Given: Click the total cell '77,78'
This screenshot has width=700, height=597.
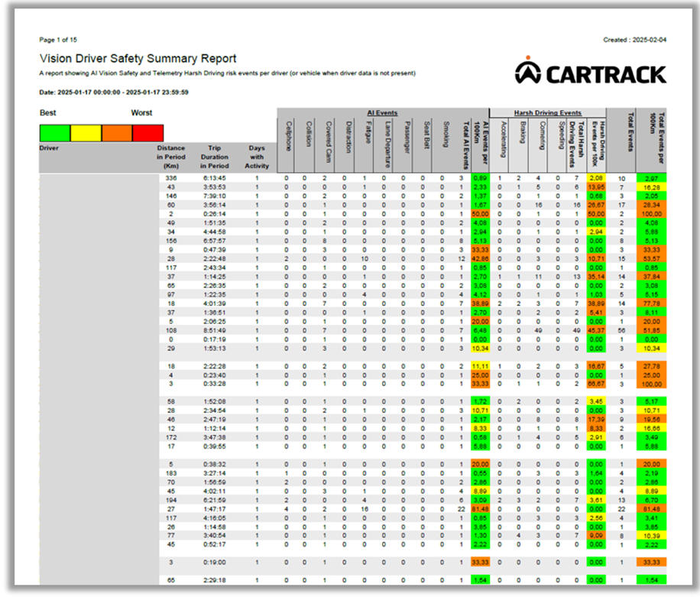Looking at the screenshot, I should pos(651,303).
